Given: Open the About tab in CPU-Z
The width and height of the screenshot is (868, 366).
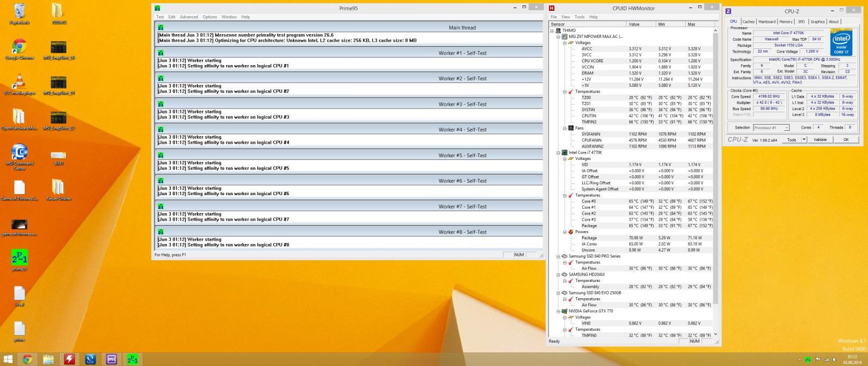Looking at the screenshot, I should (833, 22).
